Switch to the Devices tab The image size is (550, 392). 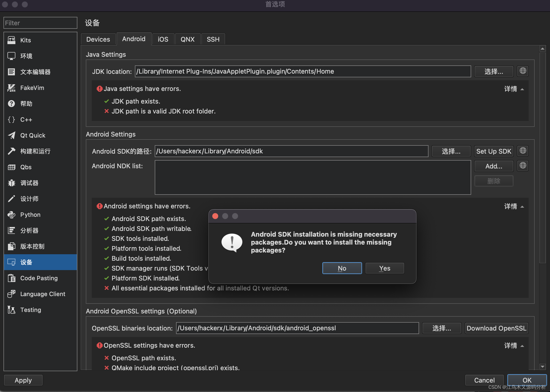point(98,39)
